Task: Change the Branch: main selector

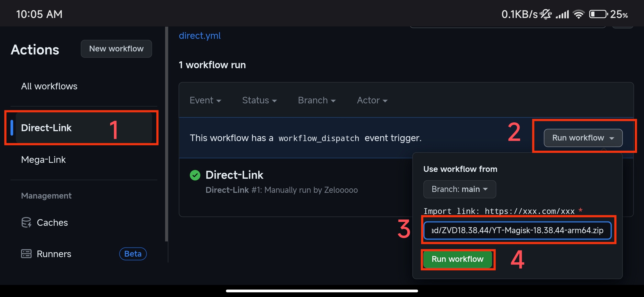Action: coord(460,189)
